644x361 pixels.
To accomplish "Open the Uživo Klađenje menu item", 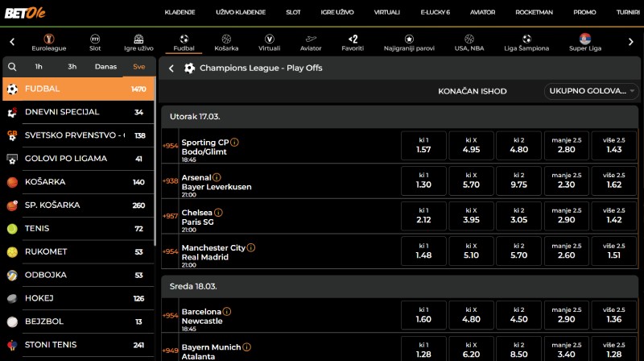I will click(237, 12).
